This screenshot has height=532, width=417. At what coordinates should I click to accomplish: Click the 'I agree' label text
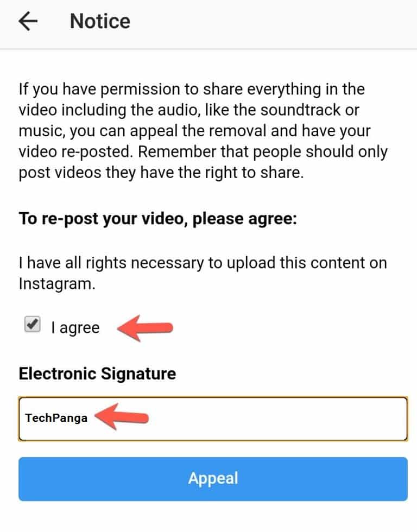click(x=75, y=328)
